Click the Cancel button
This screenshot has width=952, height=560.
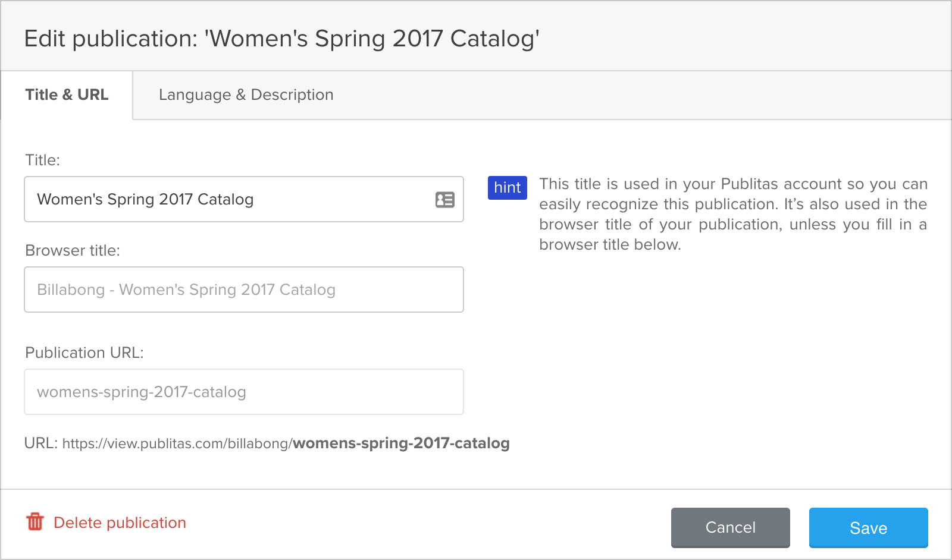point(730,528)
